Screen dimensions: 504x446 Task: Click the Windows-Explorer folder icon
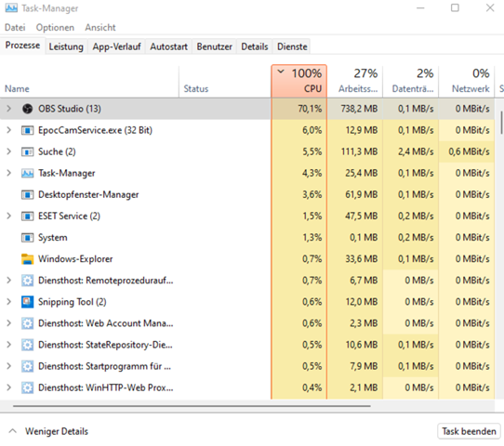pyautogui.click(x=27, y=259)
